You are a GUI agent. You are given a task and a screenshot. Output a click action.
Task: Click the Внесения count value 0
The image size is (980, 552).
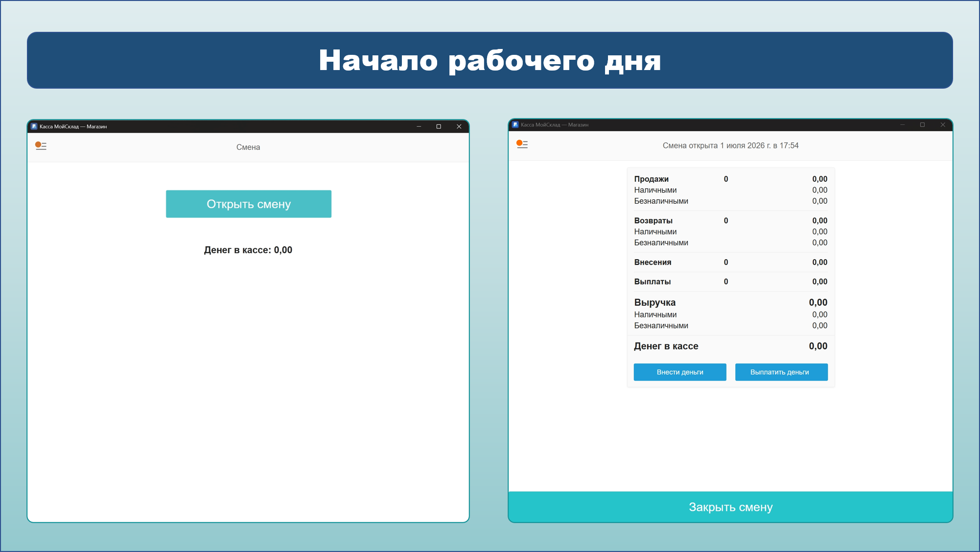click(x=726, y=263)
